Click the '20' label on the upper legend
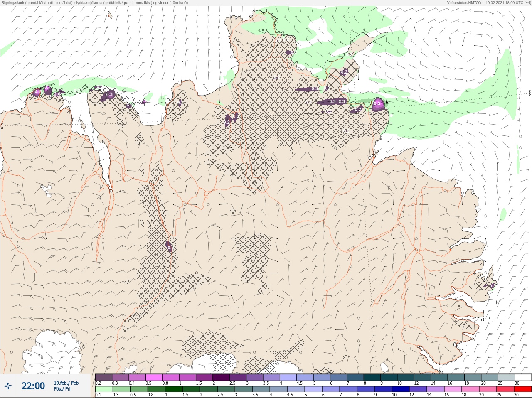The height and width of the screenshot is (398, 532). 483,383
